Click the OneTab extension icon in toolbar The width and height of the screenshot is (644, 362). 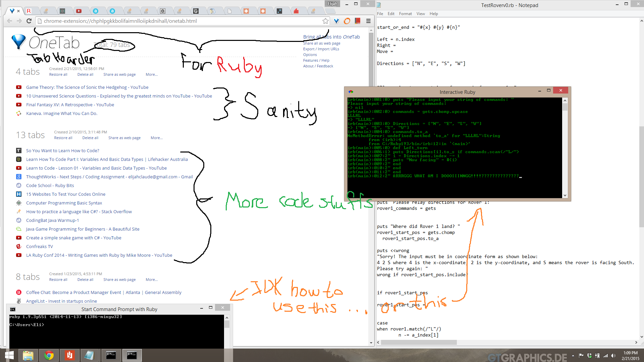click(336, 21)
